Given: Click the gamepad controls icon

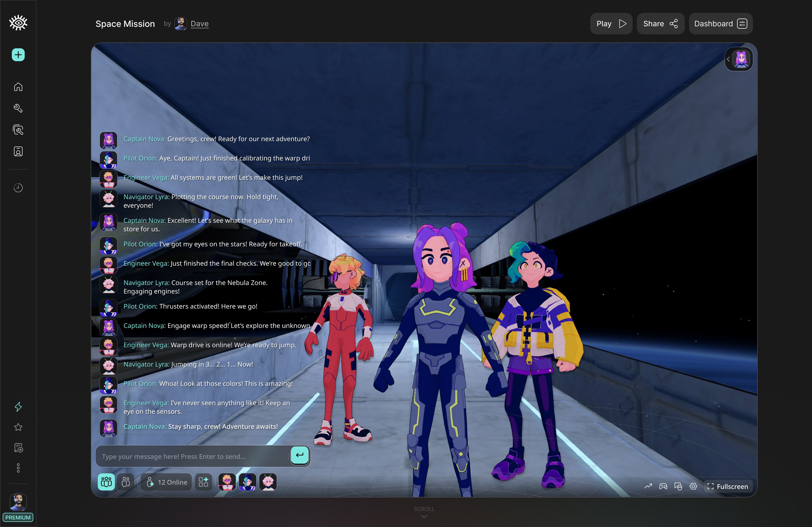Looking at the screenshot, I should point(663,486).
